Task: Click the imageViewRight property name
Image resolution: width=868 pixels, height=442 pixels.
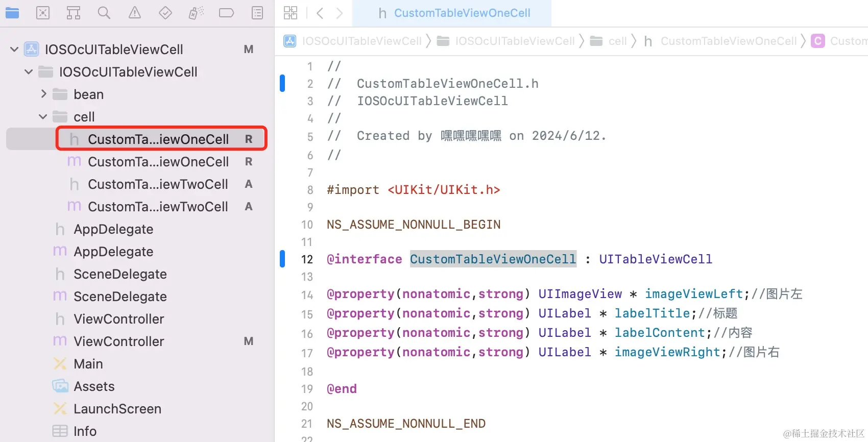Action: pos(667,352)
